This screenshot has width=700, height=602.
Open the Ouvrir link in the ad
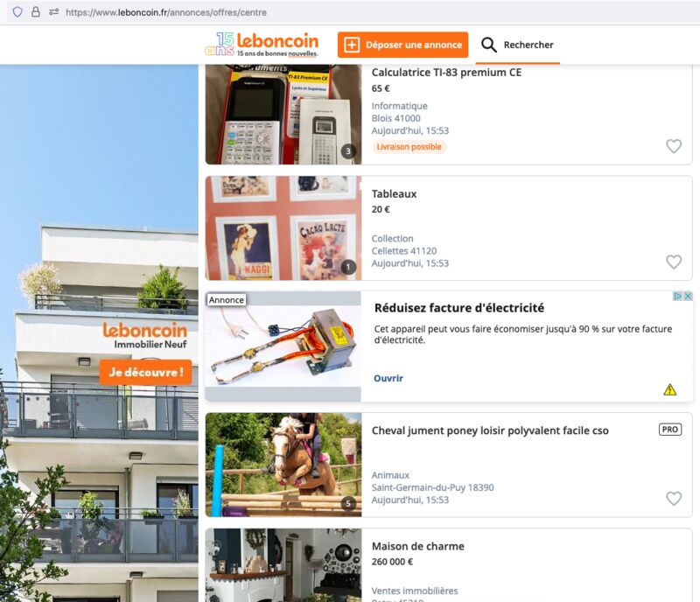[388, 378]
